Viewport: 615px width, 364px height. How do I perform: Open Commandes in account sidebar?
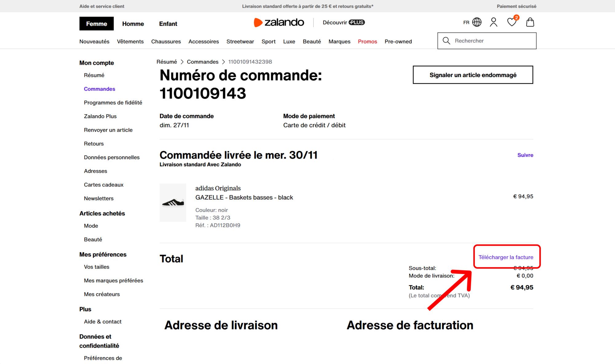click(99, 89)
